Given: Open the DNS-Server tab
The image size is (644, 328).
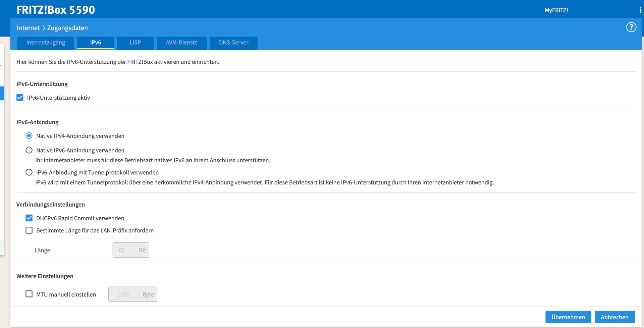Looking at the screenshot, I should [234, 43].
